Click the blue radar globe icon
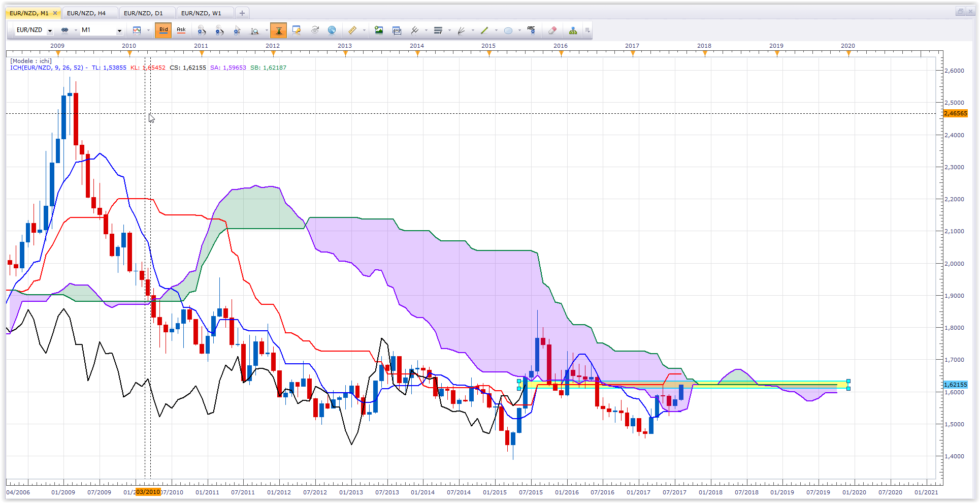Screen dimensions: 980x503 (332, 30)
